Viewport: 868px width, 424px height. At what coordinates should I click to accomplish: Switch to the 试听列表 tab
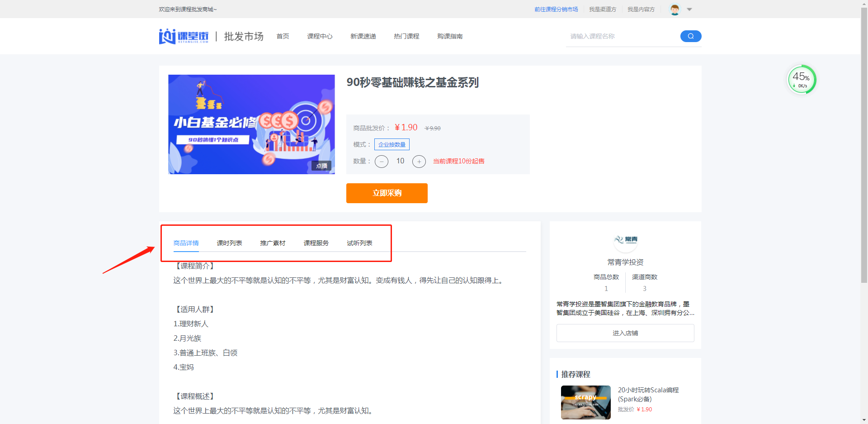click(x=359, y=243)
